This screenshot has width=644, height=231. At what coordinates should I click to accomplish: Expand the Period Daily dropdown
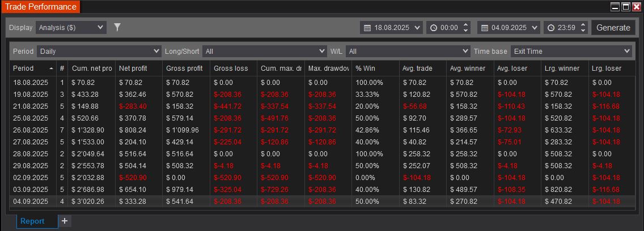coord(99,52)
